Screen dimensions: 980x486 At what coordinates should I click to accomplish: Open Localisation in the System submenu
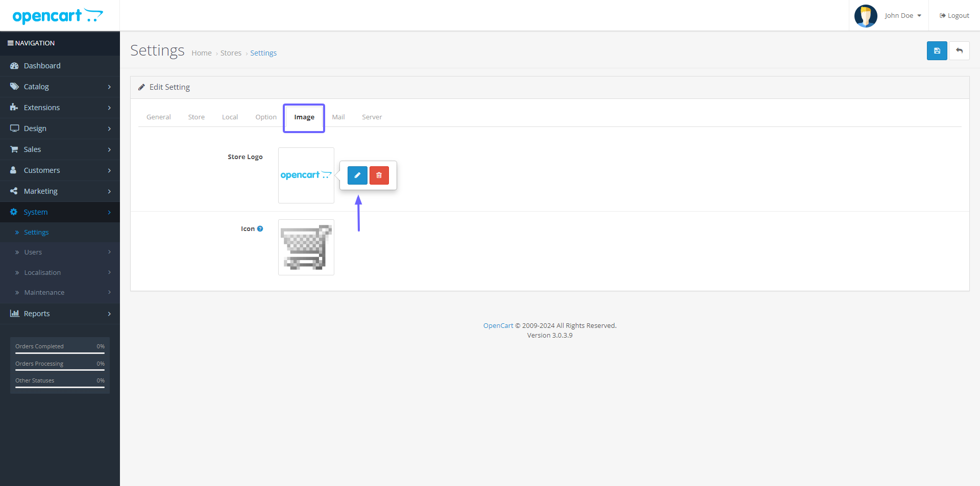point(42,272)
